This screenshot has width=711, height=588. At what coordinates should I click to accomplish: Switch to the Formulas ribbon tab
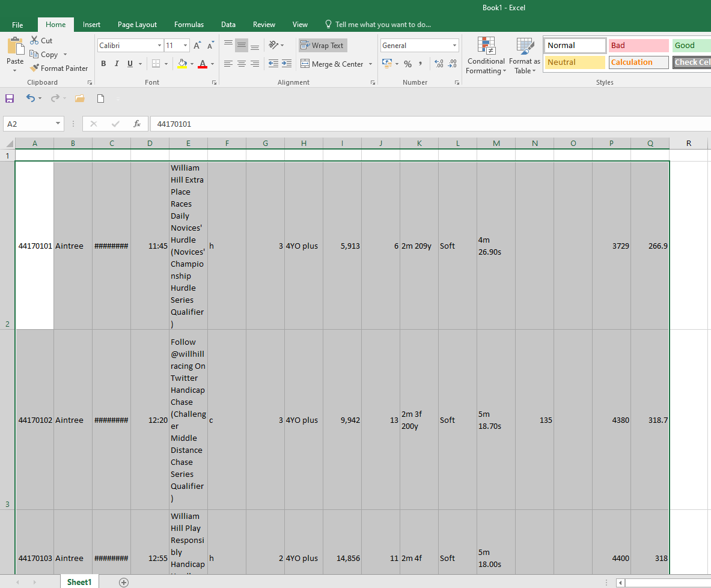pyautogui.click(x=189, y=25)
